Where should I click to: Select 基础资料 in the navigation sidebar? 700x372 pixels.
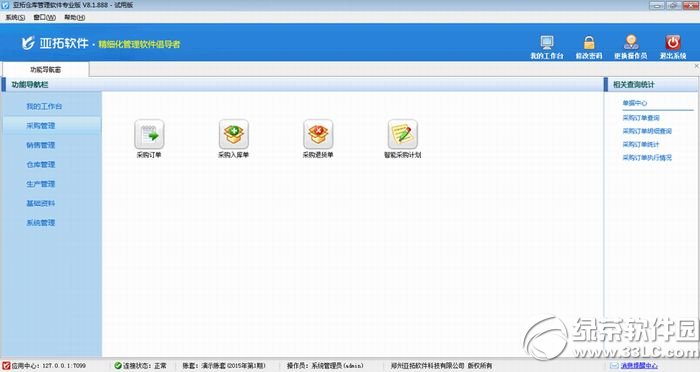pyautogui.click(x=41, y=204)
